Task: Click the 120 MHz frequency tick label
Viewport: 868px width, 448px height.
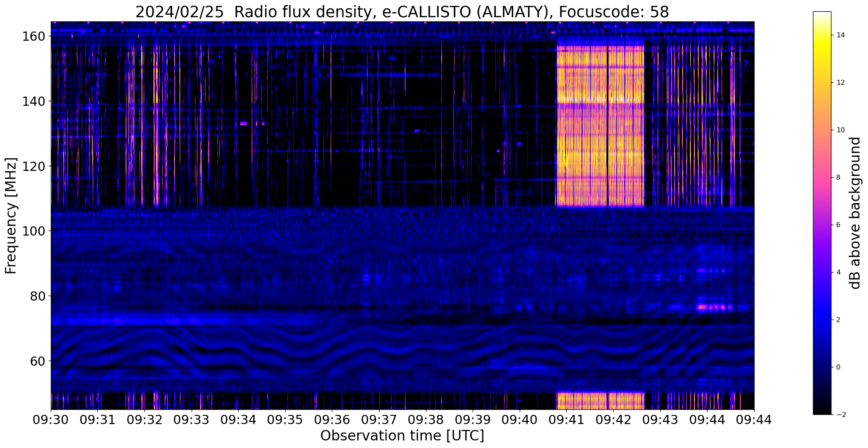Action: click(x=33, y=166)
